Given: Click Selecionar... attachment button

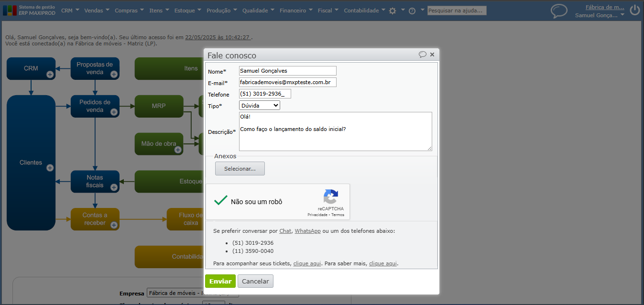Looking at the screenshot, I should click(x=240, y=169).
